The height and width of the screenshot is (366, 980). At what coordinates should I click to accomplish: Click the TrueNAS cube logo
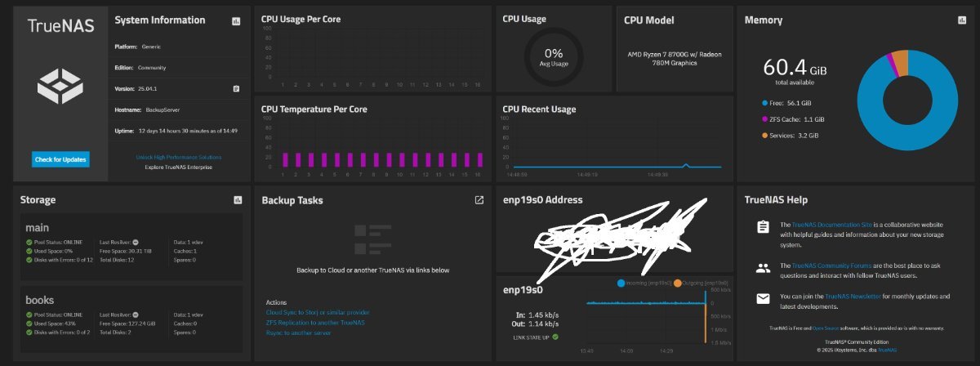point(61,85)
